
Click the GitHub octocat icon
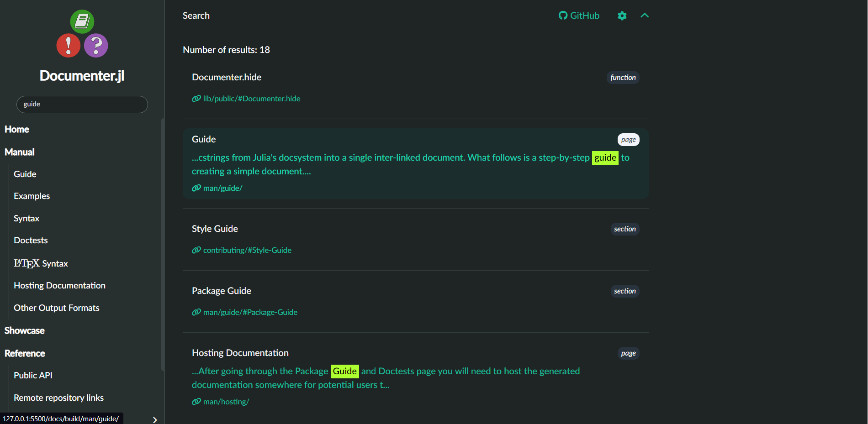tap(563, 16)
